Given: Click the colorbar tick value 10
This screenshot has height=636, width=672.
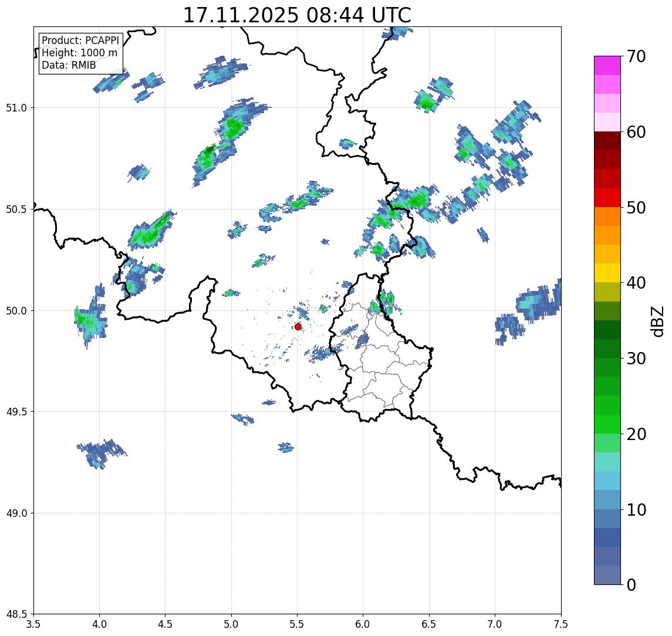Looking at the screenshot, I should [x=636, y=510].
